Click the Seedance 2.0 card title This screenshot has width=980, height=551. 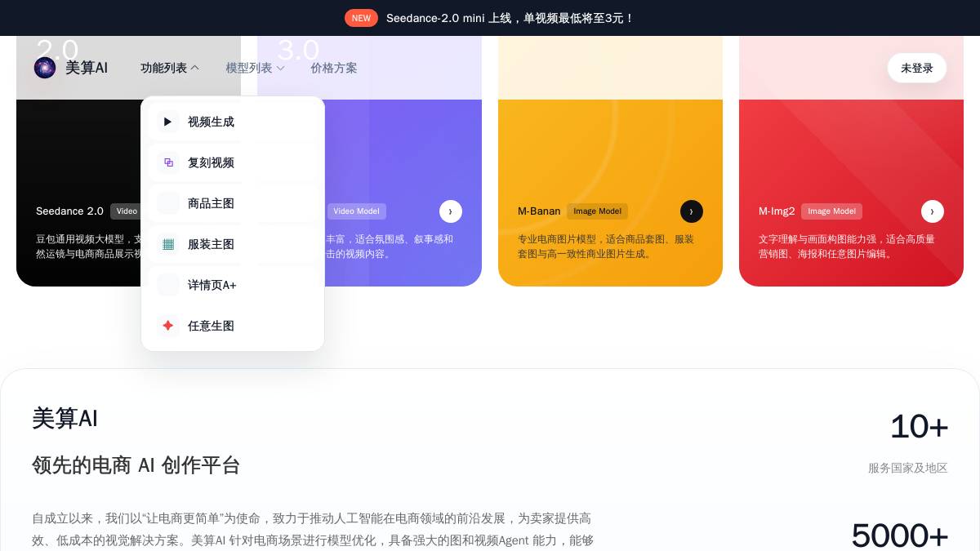coord(69,211)
